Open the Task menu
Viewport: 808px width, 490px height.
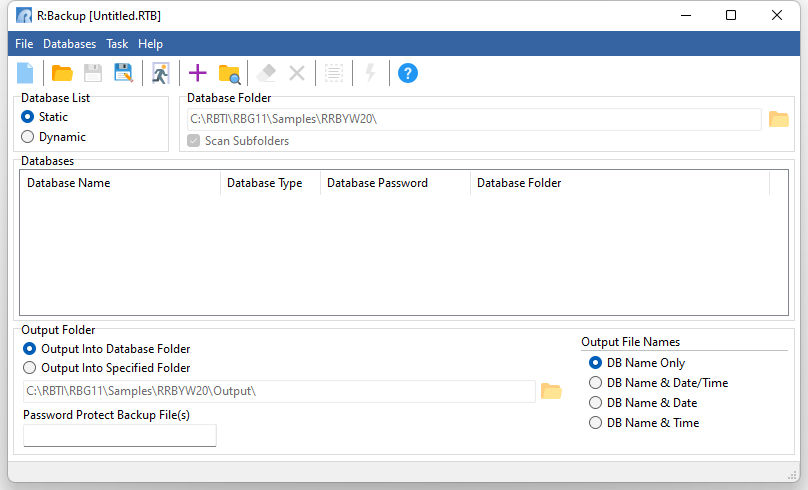(x=117, y=44)
